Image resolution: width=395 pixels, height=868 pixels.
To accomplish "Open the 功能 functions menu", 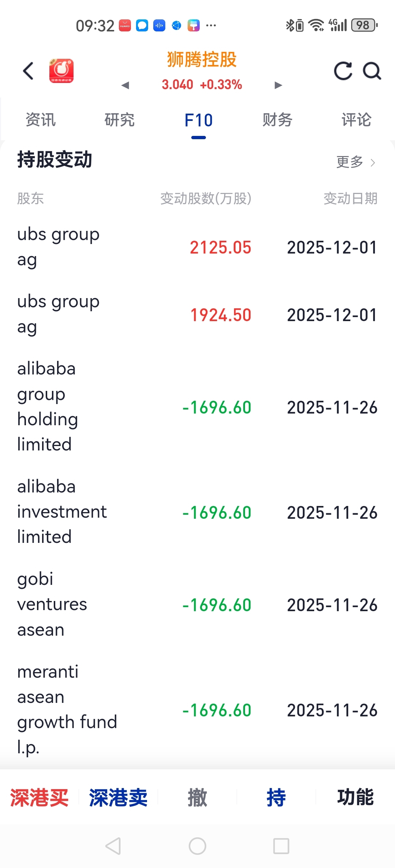I will (355, 797).
